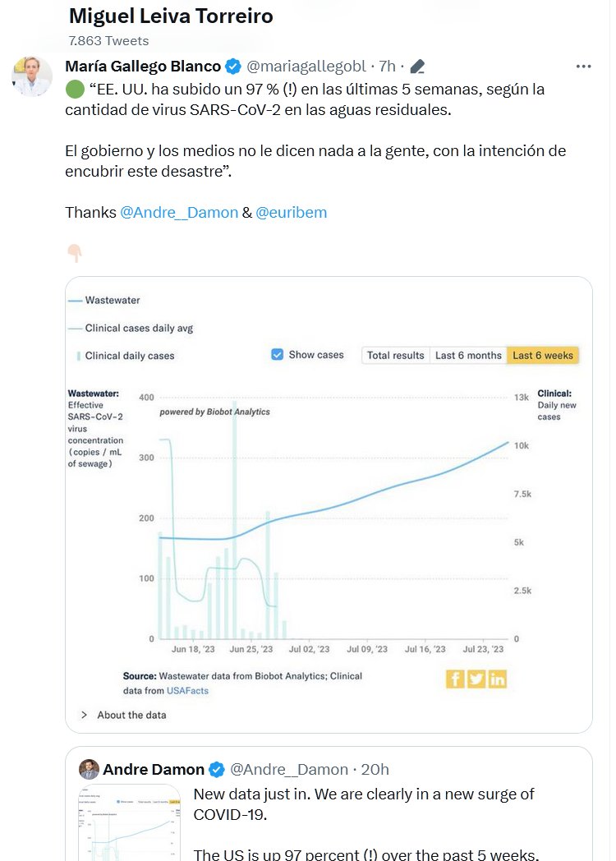The height and width of the screenshot is (861, 616).
Task: Open the @Andre__Damon mention link
Action: [x=178, y=213]
